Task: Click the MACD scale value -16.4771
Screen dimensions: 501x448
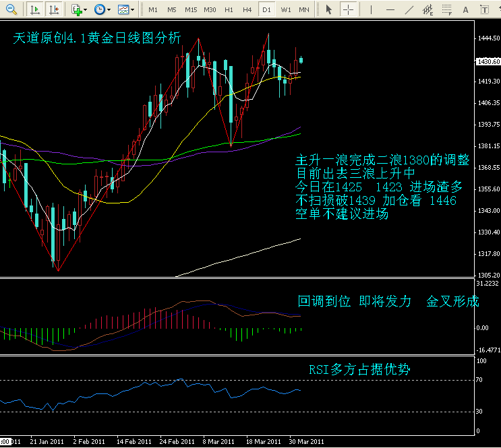Action: [x=488, y=350]
